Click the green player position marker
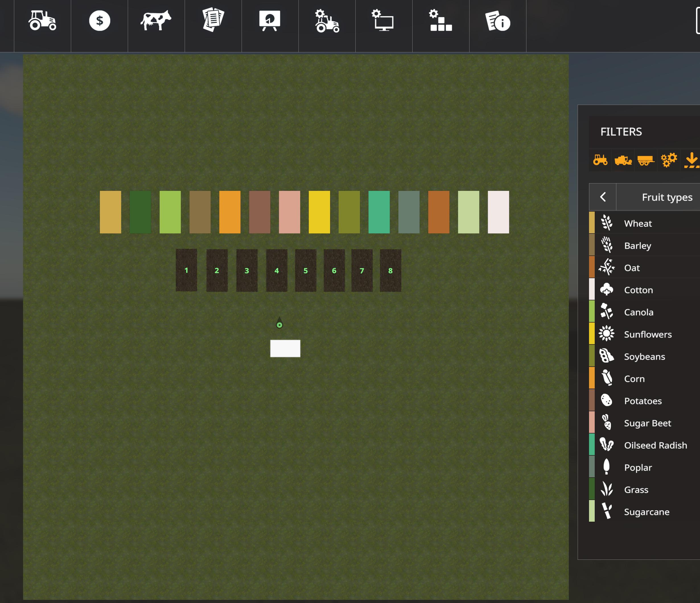 [279, 325]
